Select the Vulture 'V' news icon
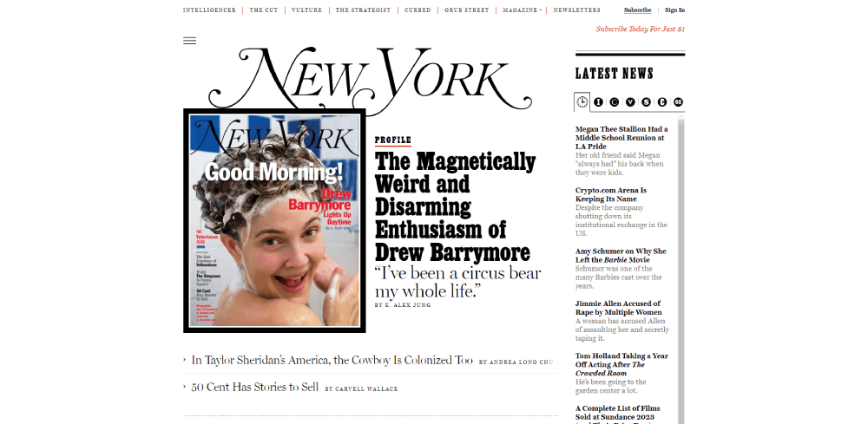 click(630, 101)
